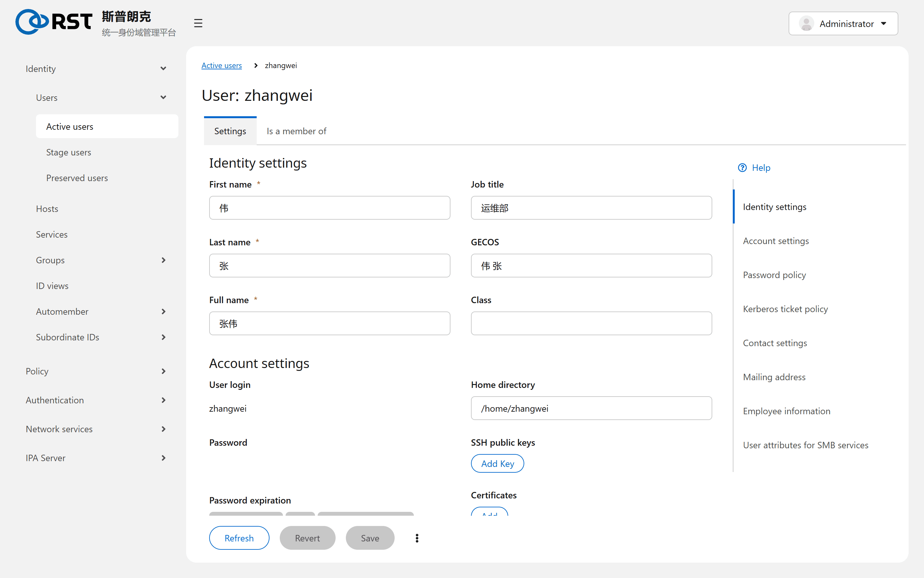Viewport: 924px width, 578px height.
Task: Select Active users in sidebar
Action: (107, 127)
